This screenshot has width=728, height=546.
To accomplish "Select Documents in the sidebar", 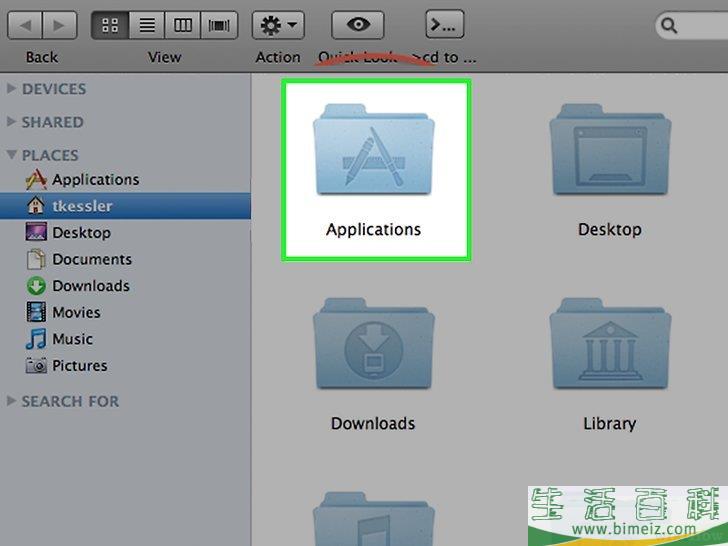I will (x=91, y=259).
